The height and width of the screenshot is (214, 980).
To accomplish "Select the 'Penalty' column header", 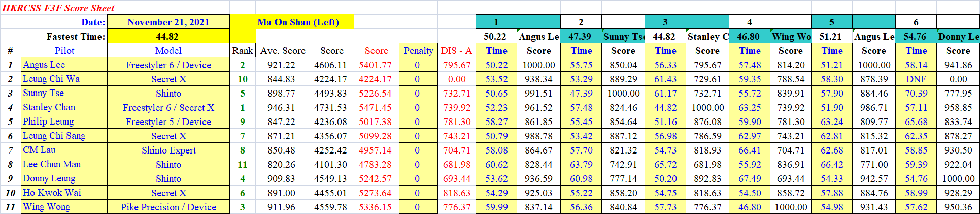I will [418, 50].
